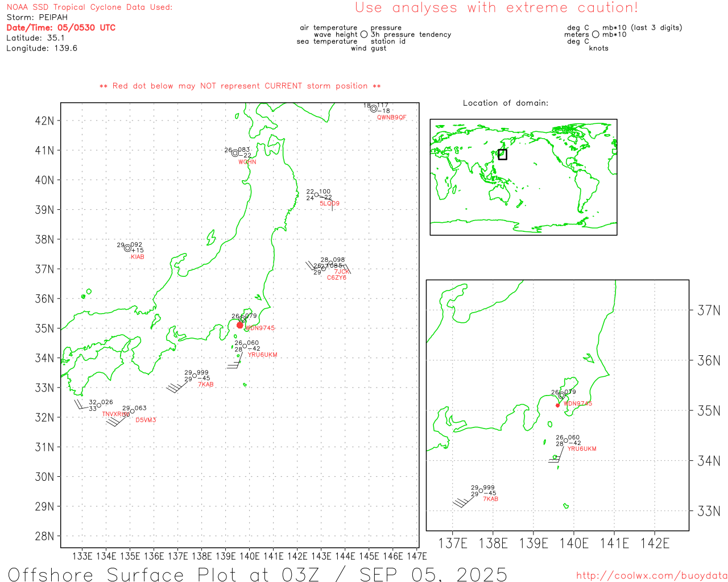Image resolution: width=728 pixels, height=582 pixels.
Task: Click the coolwx.com/buoydata URL
Action: click(x=652, y=576)
